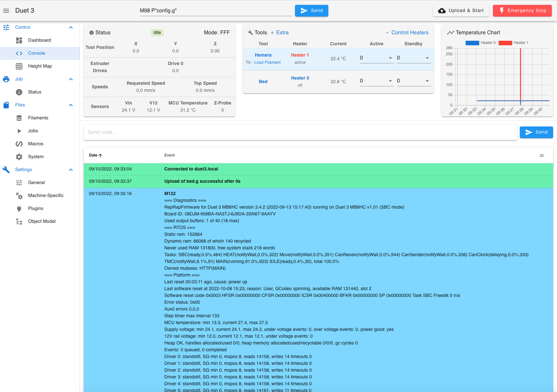Image resolution: width=557 pixels, height=392 pixels.
Task: Click the Heater 0 link
Action: pos(300,78)
